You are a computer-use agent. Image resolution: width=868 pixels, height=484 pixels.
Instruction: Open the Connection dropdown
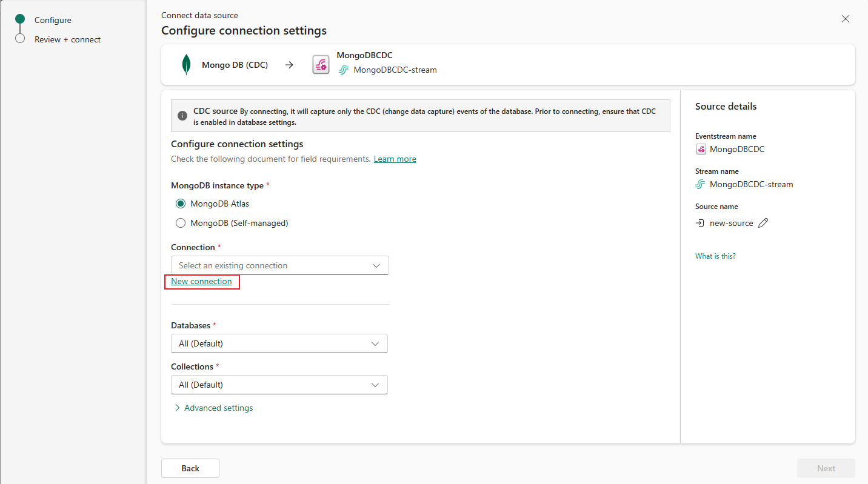(279, 265)
